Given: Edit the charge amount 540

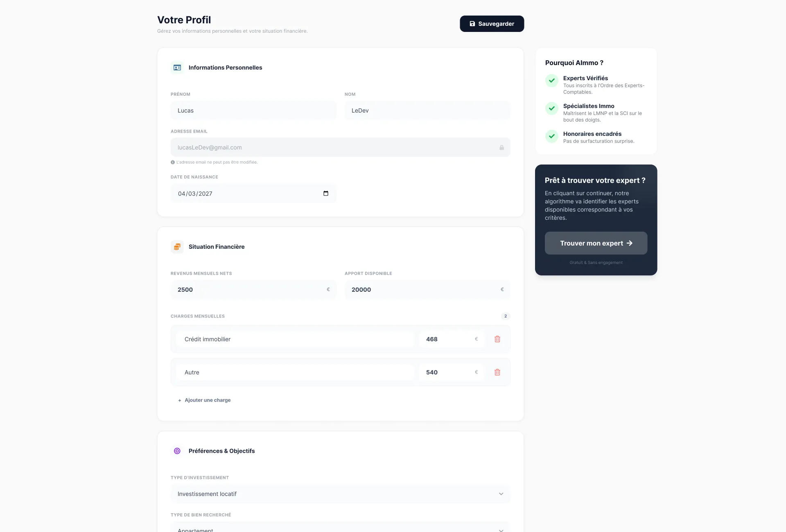Looking at the screenshot, I should (452, 372).
